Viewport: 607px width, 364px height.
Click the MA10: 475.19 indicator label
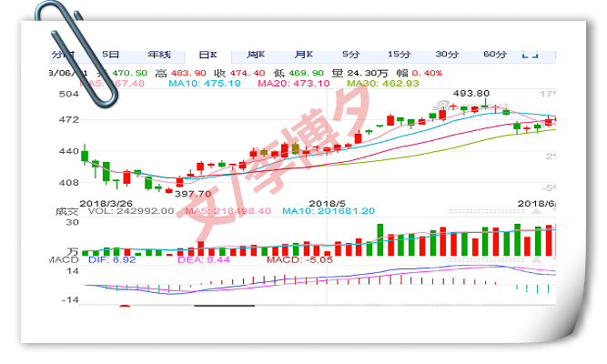tap(205, 83)
